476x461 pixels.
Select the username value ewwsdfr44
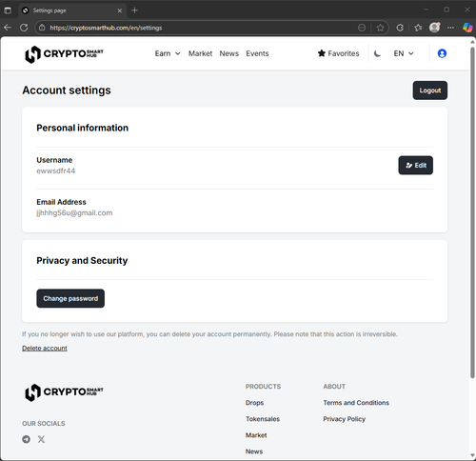pos(56,170)
